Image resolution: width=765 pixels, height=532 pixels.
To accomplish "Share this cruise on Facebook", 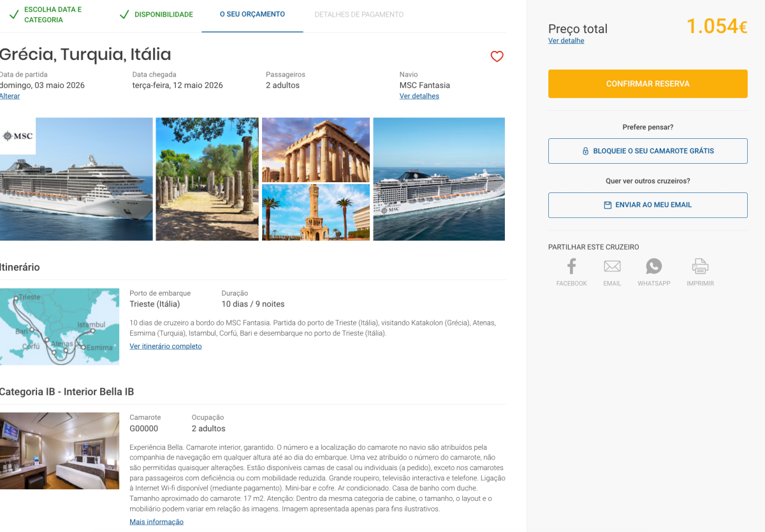I will pyautogui.click(x=571, y=273).
